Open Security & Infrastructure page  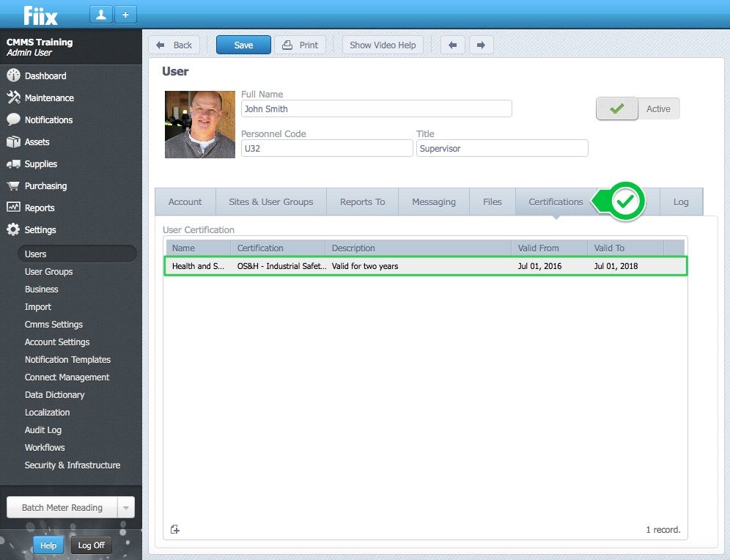tap(72, 465)
